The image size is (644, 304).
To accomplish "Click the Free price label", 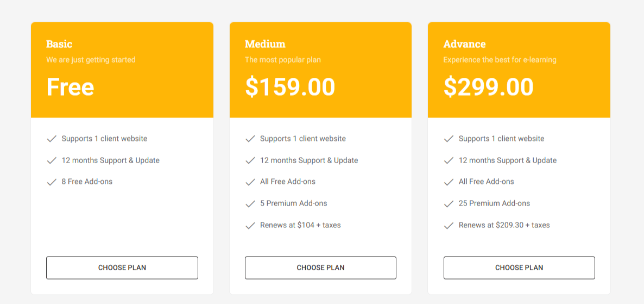I will click(x=70, y=87).
